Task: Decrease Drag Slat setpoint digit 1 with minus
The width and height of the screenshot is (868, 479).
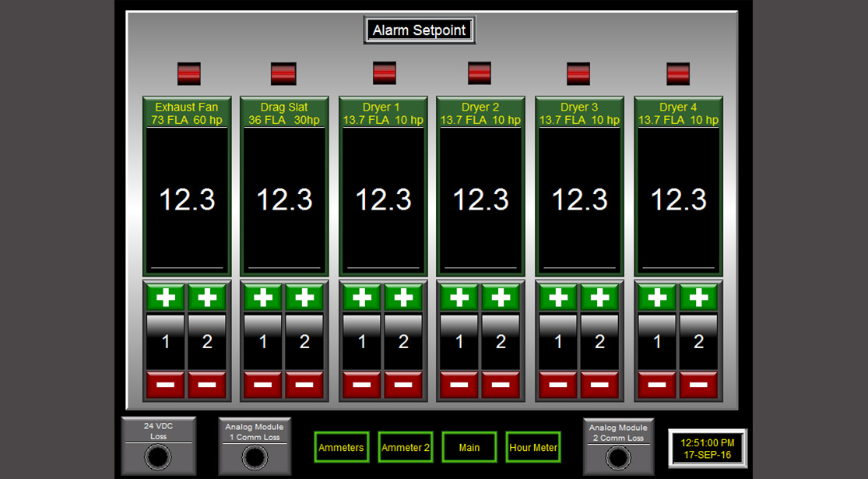Action: [x=263, y=385]
